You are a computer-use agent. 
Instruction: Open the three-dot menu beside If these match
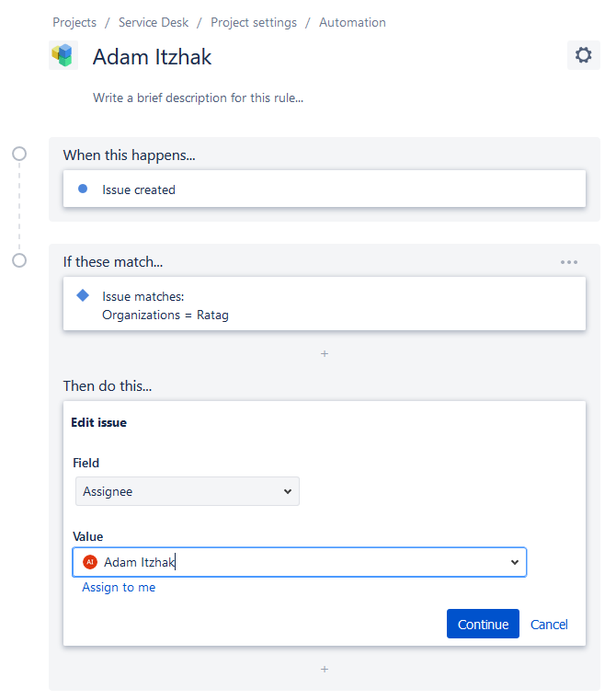coord(569,262)
